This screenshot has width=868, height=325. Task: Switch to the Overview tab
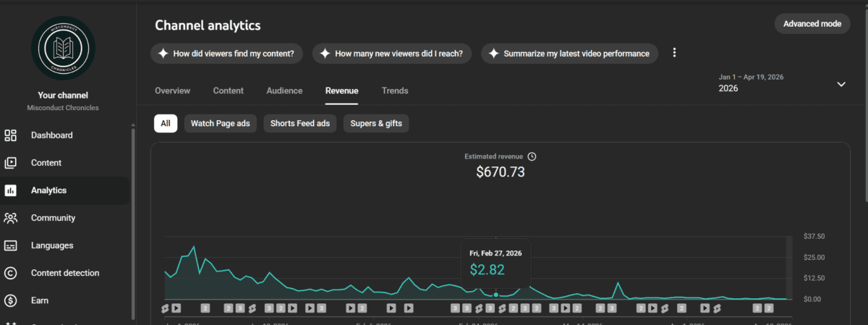point(172,90)
